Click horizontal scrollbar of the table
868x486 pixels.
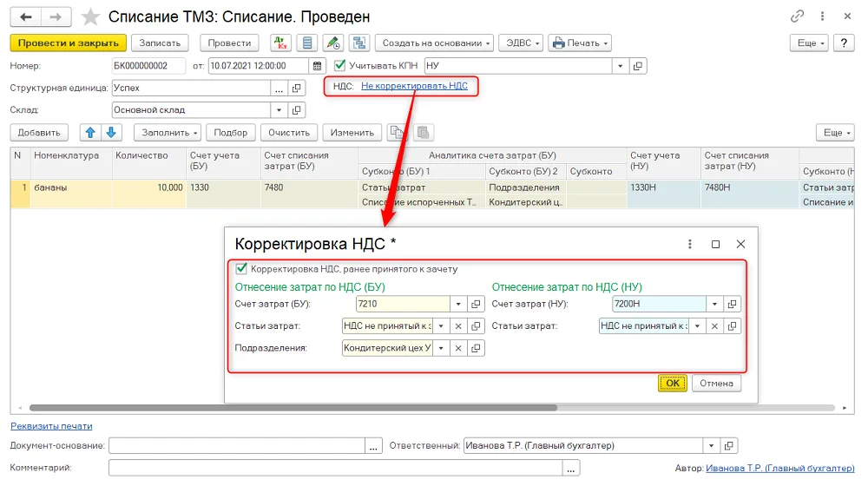[x=293, y=408]
